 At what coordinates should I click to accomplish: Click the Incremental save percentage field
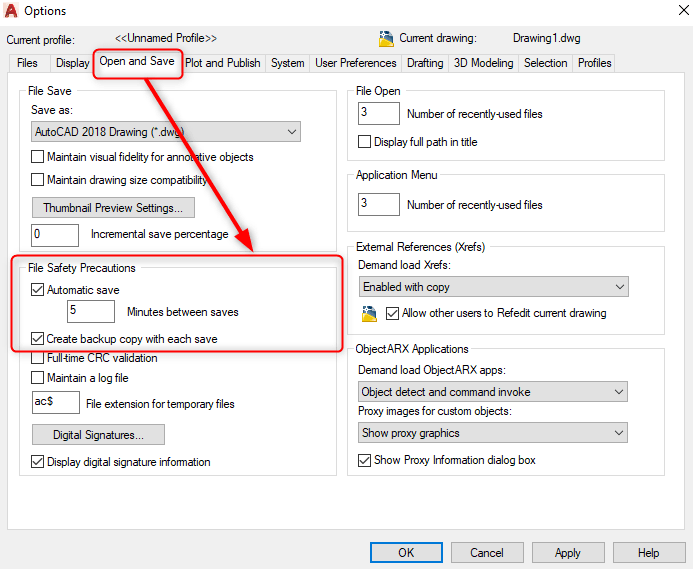[x=55, y=235]
